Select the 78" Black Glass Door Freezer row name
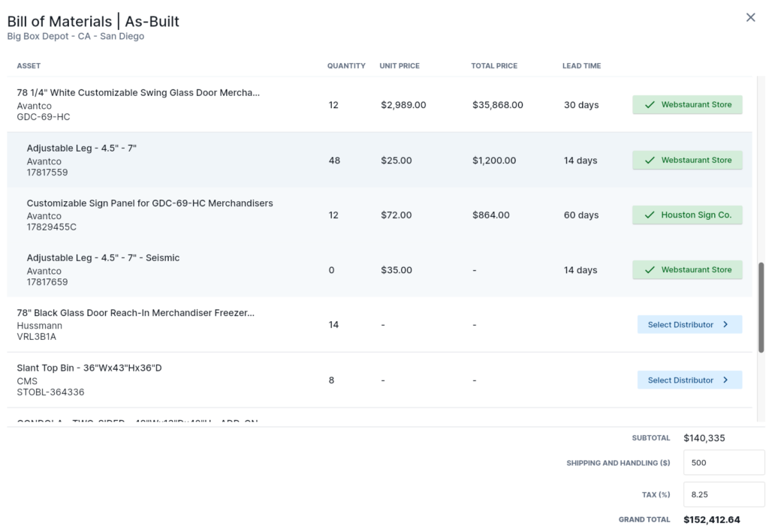This screenshot has width=769, height=532. (x=135, y=313)
